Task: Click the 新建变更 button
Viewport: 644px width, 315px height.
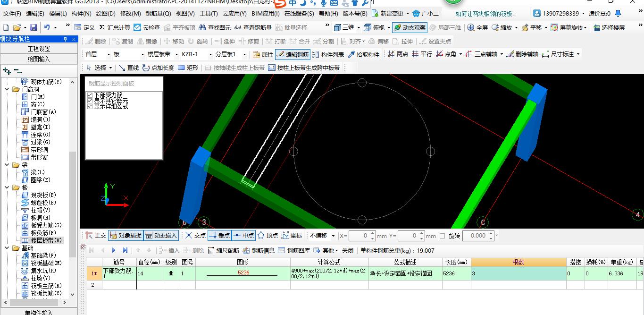Action: (391, 14)
